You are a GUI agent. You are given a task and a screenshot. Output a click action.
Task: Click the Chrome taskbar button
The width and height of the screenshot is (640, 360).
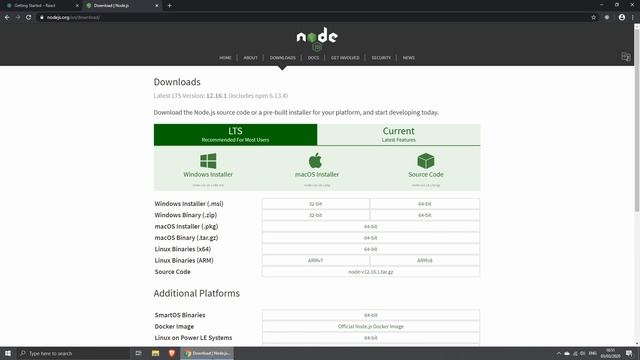pos(208,353)
